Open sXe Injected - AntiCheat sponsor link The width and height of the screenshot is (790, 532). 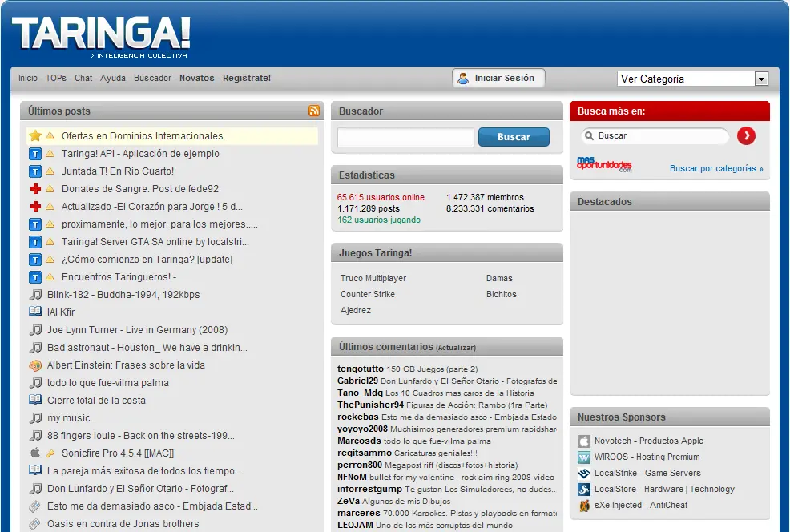coord(641,505)
